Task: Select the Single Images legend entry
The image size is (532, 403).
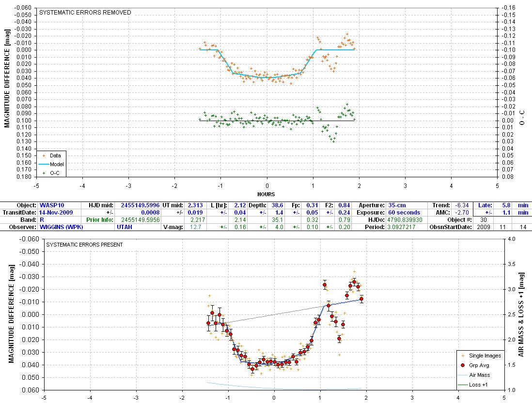Action: [481, 356]
